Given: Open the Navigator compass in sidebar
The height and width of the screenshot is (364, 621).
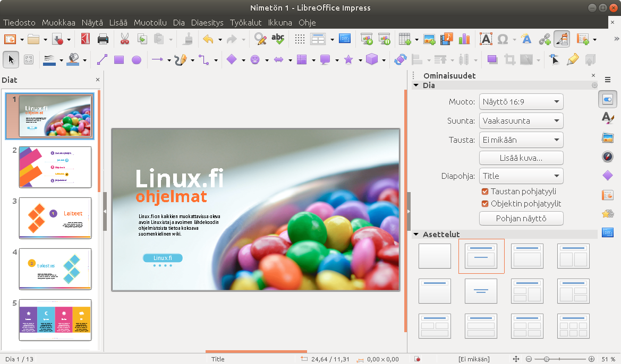Looking at the screenshot, I should coord(608,157).
